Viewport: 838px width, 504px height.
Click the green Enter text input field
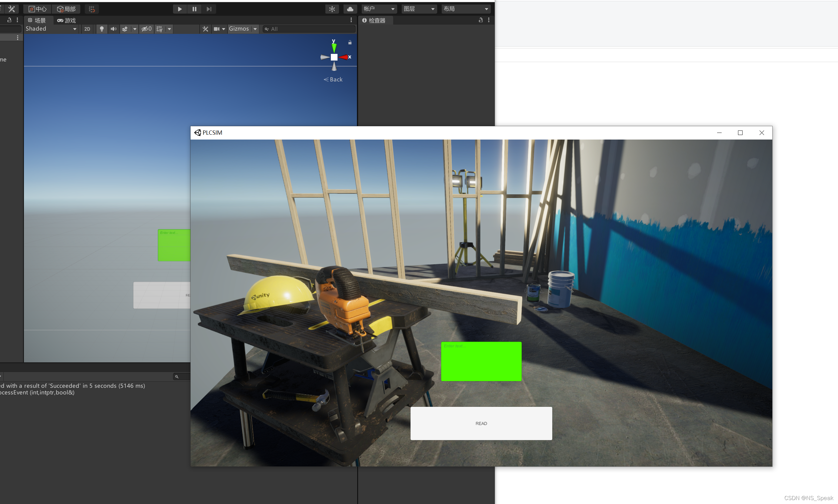point(481,361)
